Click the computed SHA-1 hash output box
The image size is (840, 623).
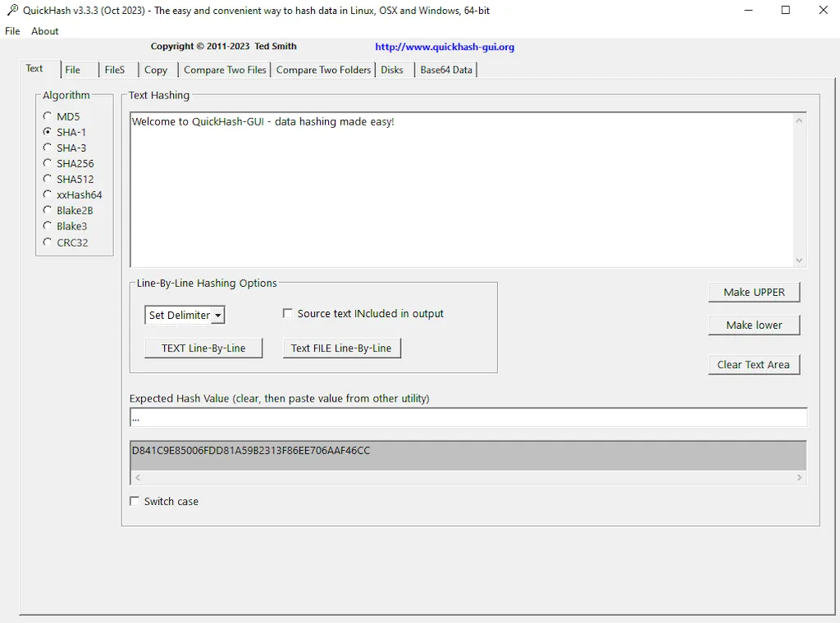click(x=468, y=456)
